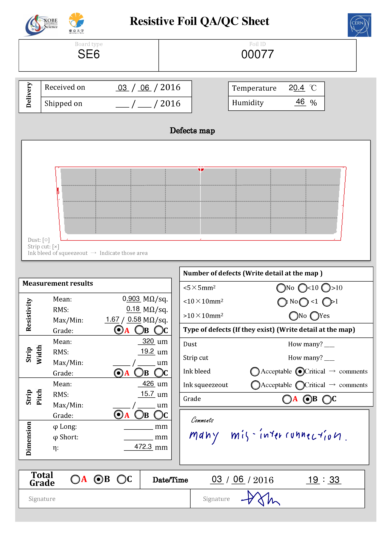Click Received on day field 03
The height and width of the screenshot is (554, 392).
tap(122, 88)
